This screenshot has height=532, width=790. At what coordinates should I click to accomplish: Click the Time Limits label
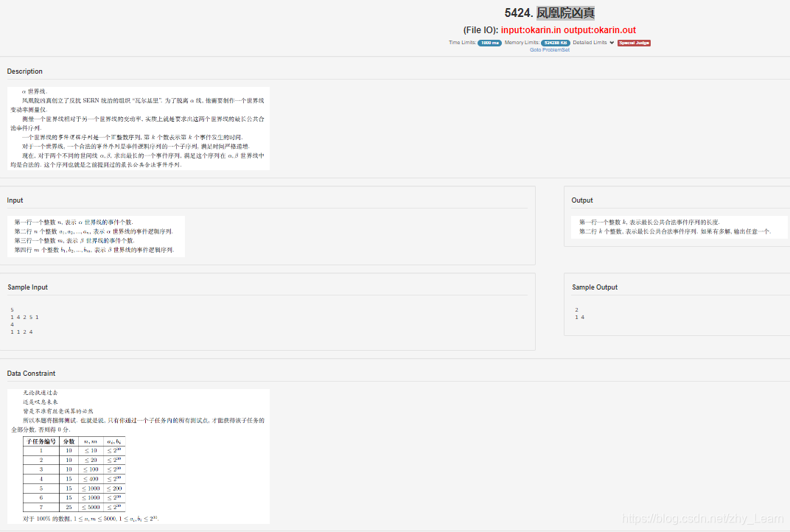[462, 43]
